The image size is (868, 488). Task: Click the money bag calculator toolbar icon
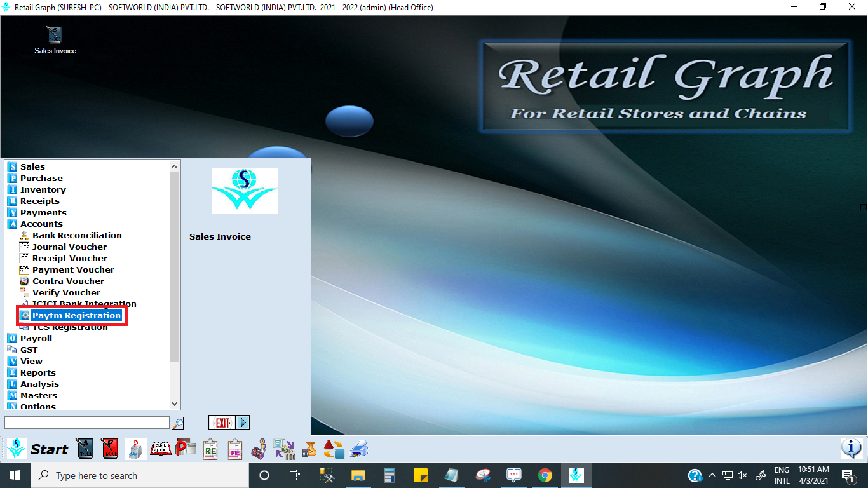click(309, 449)
